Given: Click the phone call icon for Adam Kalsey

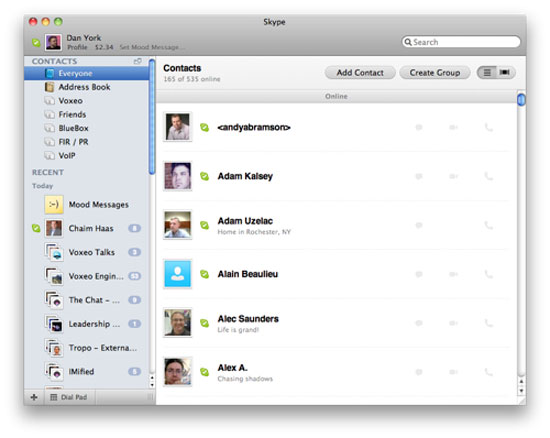Looking at the screenshot, I should pyautogui.click(x=489, y=176).
